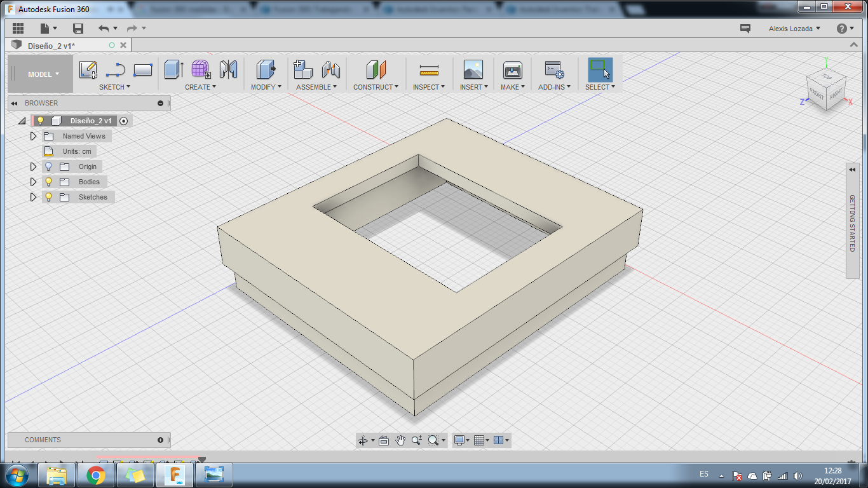Open the MODIFY menu

pos(266,87)
